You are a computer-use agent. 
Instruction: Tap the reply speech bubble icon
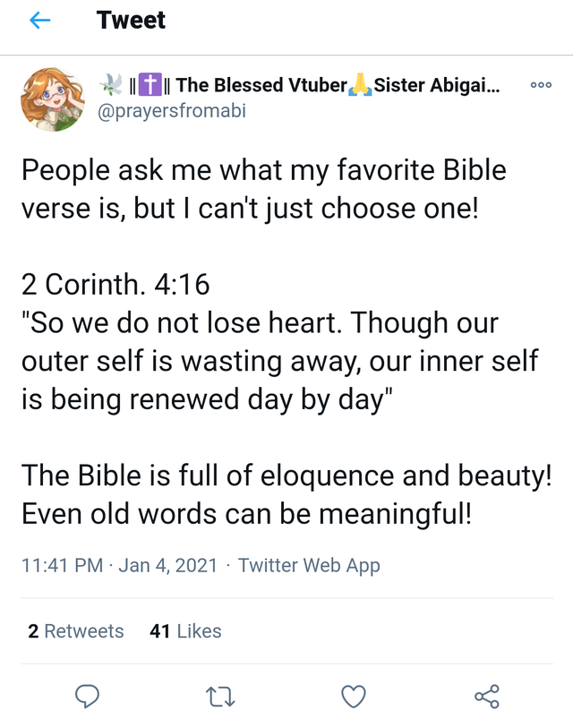[x=88, y=696]
